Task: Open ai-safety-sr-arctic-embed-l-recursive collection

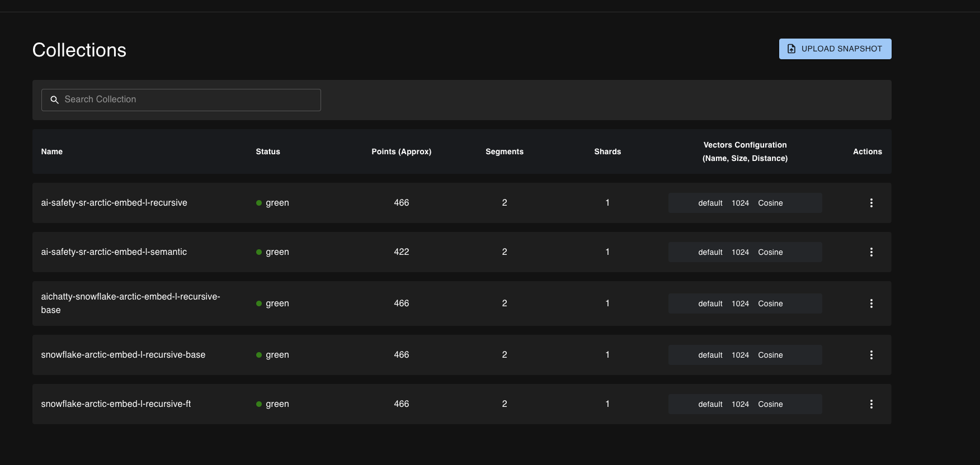Action: click(x=114, y=203)
